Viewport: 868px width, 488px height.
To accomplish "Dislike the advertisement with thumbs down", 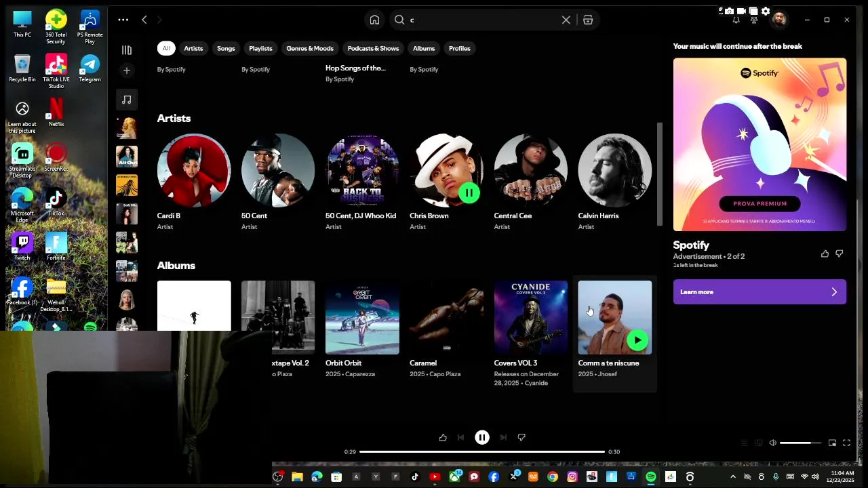I will coord(840,253).
